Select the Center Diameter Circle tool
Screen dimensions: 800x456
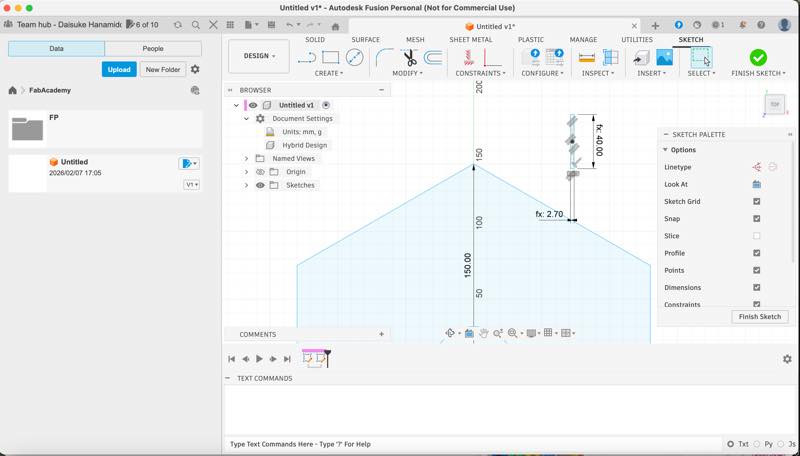(x=354, y=58)
